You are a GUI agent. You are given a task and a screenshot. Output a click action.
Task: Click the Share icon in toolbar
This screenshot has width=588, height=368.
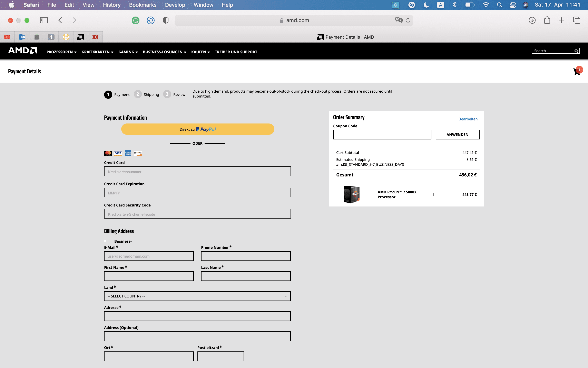click(547, 20)
